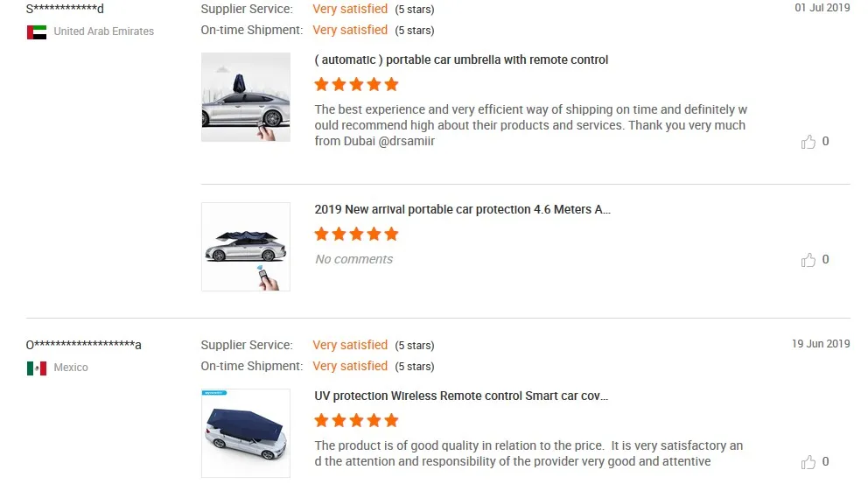Image resolution: width=868 pixels, height=491 pixels.
Task: Click reviewer name O*******************a
Action: pos(84,345)
